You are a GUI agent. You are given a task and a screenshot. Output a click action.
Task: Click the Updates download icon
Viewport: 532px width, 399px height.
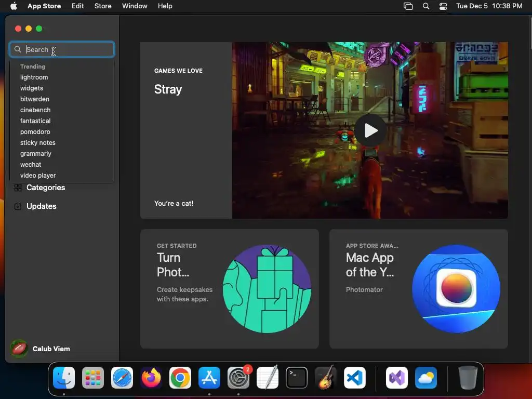click(x=18, y=206)
